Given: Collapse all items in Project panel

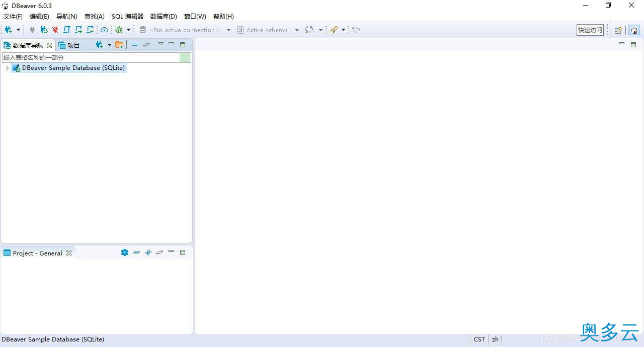Looking at the screenshot, I should [136, 252].
